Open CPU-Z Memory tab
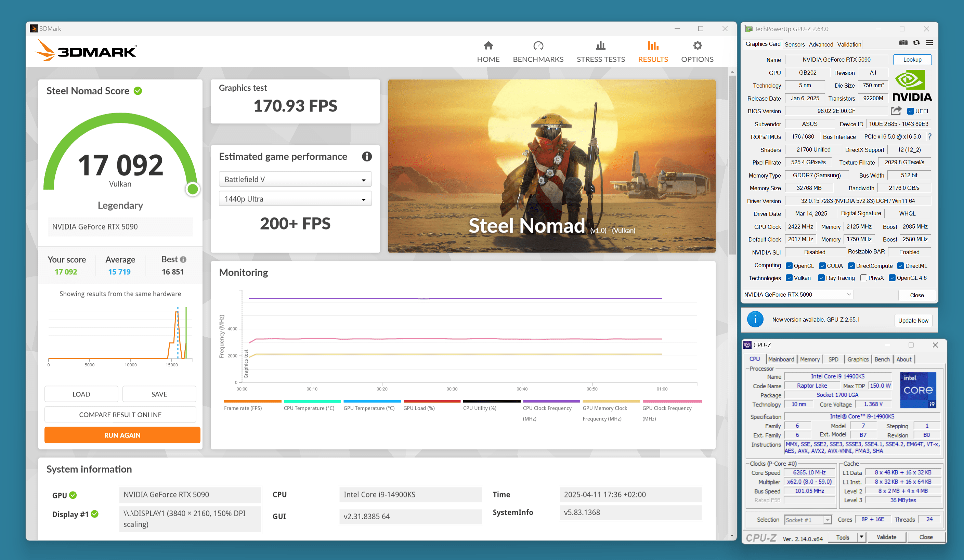Screen dimensions: 964x560 coord(810,359)
